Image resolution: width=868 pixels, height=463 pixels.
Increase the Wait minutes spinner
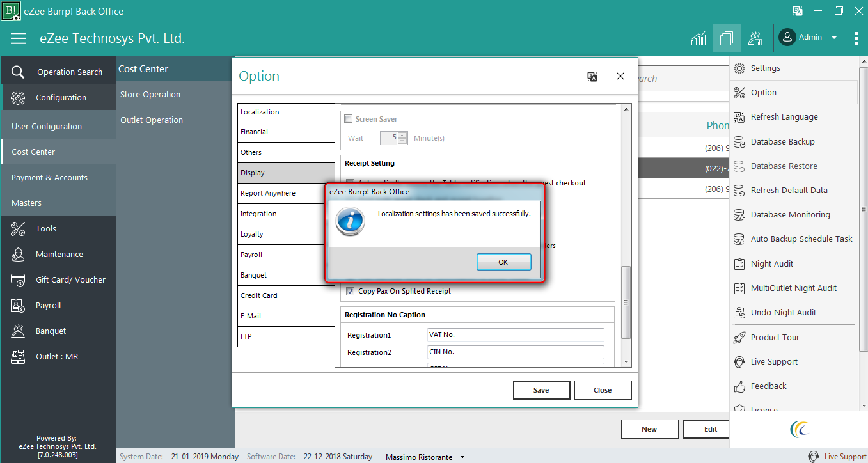pos(402,135)
